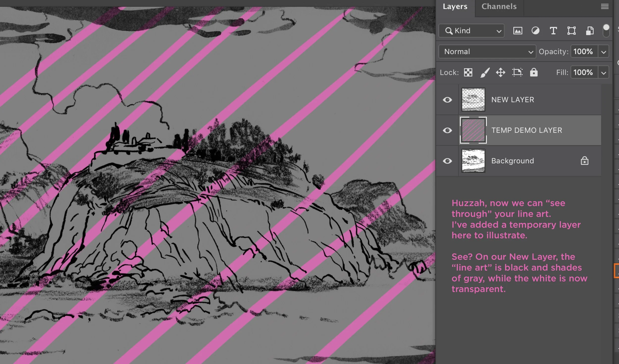Click the lock all padlock icon
The width and height of the screenshot is (619, 364).
coord(534,72)
